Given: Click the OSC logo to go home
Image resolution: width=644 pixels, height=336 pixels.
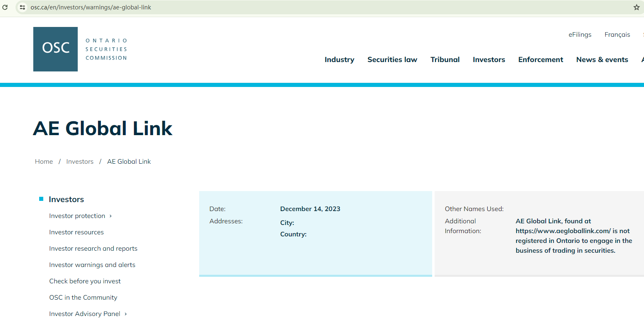Looking at the screenshot, I should point(56,49).
